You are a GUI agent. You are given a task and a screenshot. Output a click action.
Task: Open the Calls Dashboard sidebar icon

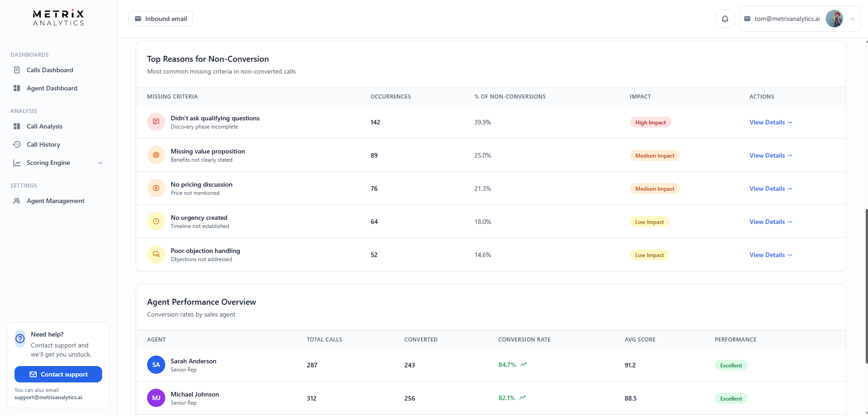click(17, 70)
